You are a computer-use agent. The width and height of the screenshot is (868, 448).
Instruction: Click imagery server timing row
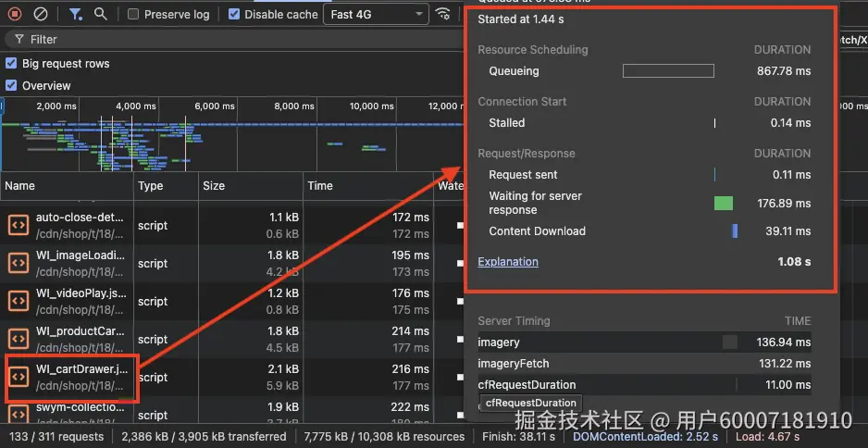pyautogui.click(x=644, y=342)
